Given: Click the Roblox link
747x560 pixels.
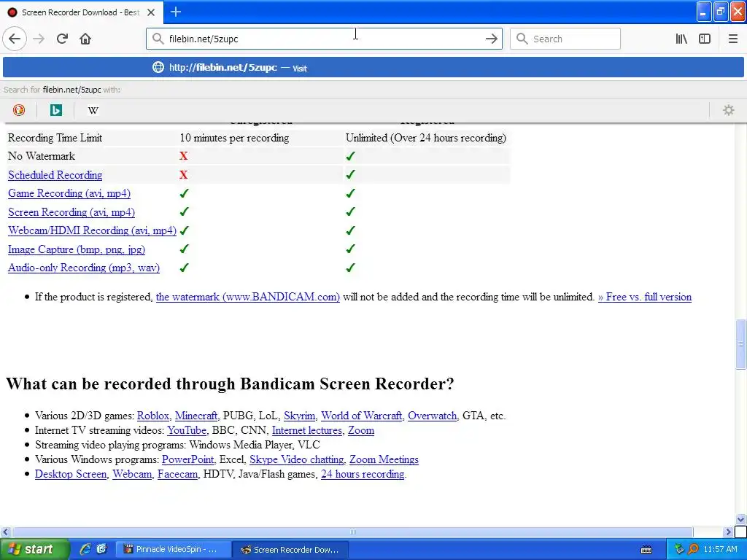Looking at the screenshot, I should pyautogui.click(x=153, y=416).
